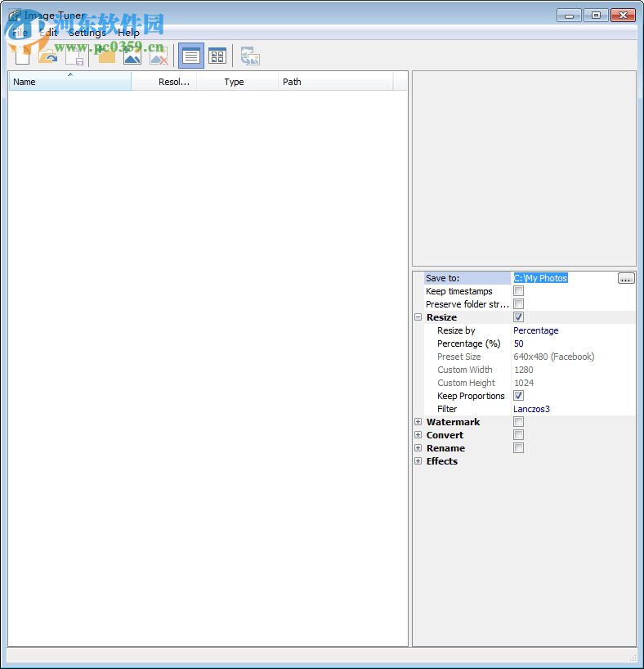The image size is (644, 669).
Task: Select the Resize by row label
Action: (x=456, y=330)
